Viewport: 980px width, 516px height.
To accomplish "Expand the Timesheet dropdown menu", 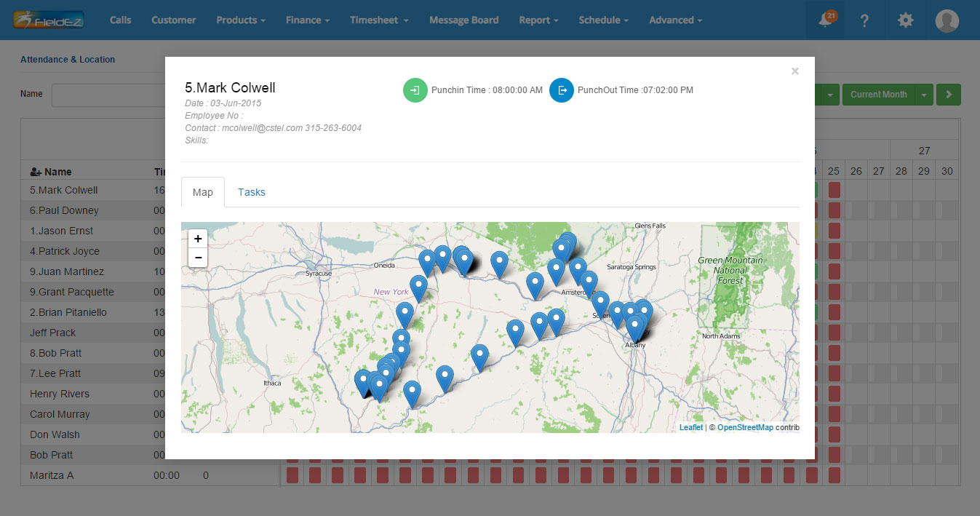I will coord(379,20).
